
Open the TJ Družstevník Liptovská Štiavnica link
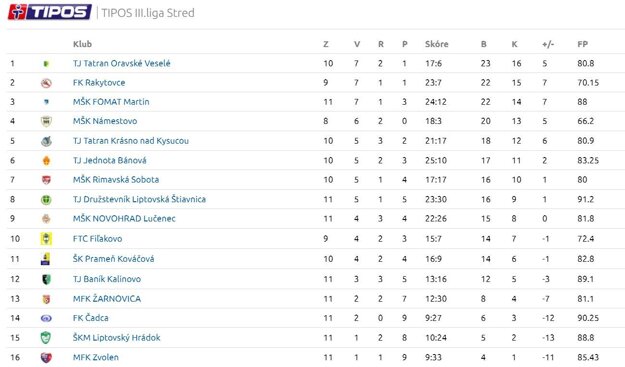tap(139, 199)
